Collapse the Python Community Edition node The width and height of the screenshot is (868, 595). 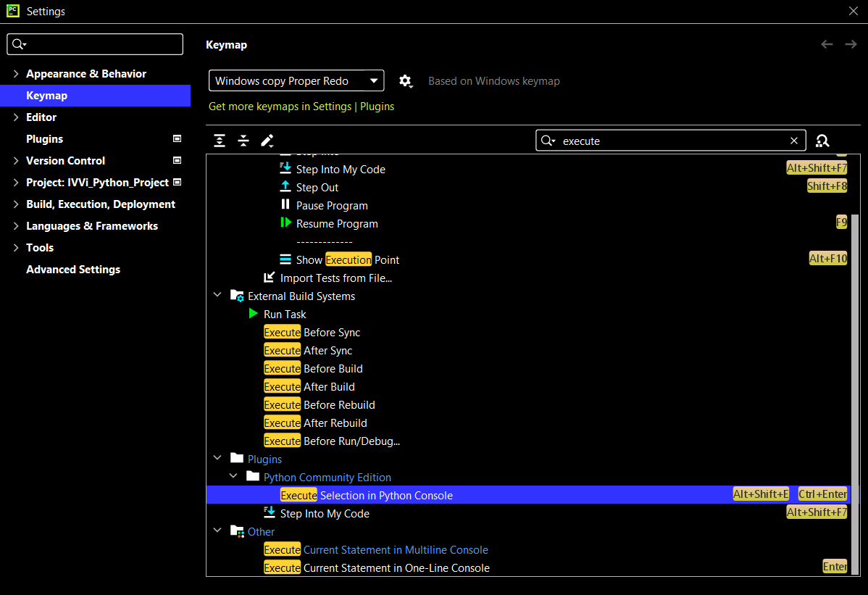[233, 477]
